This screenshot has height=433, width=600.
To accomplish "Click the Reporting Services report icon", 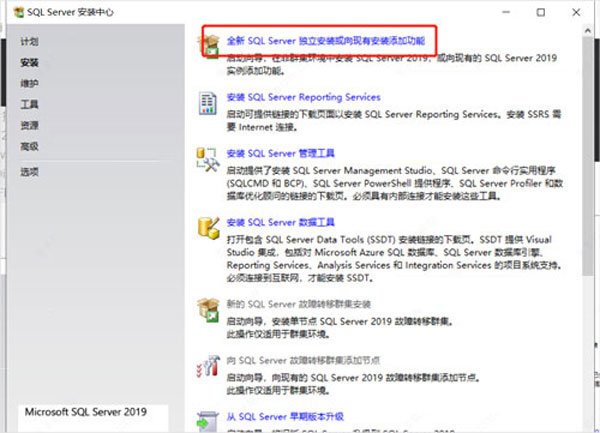I will [207, 103].
